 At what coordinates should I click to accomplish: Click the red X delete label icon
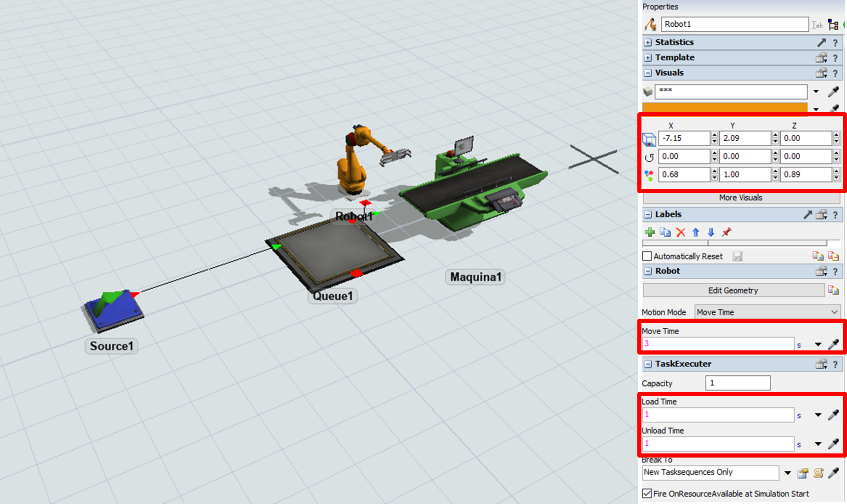tap(681, 232)
